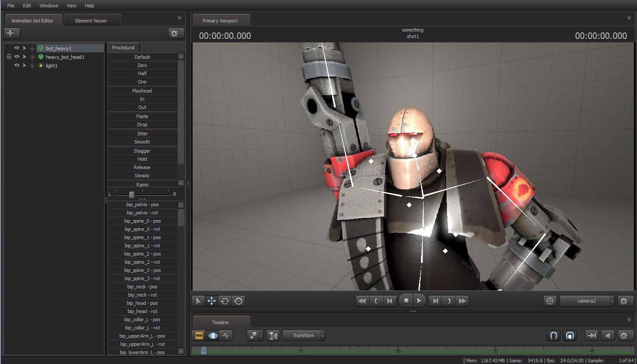Mute audio with the speaker icon

click(x=608, y=335)
